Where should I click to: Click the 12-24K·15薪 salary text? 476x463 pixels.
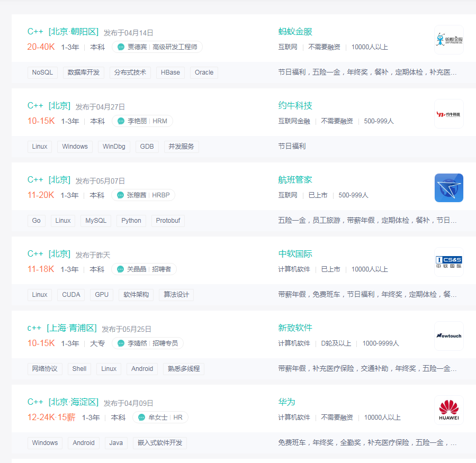tap(51, 417)
